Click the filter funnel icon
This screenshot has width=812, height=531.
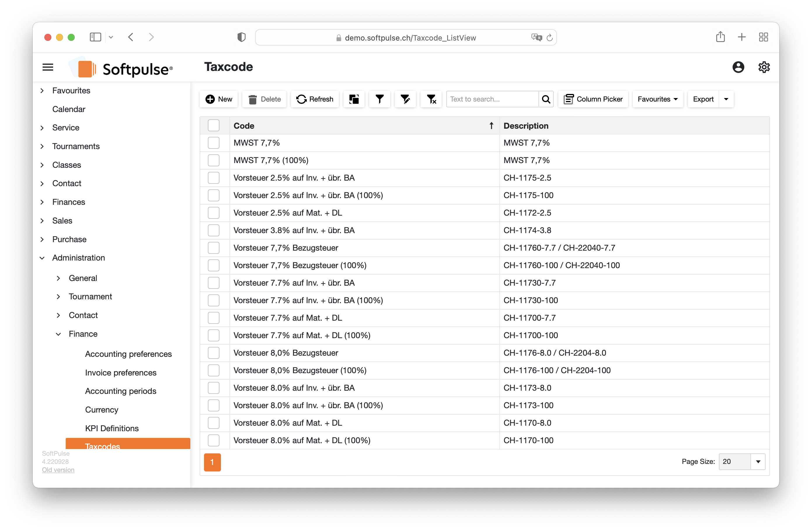pos(379,99)
